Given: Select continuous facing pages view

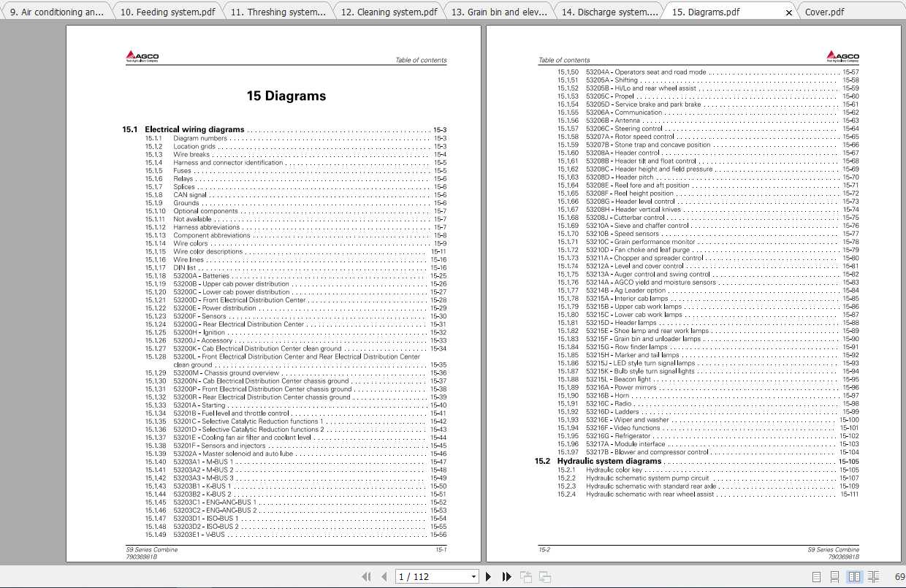Looking at the screenshot, I should coord(873,576).
